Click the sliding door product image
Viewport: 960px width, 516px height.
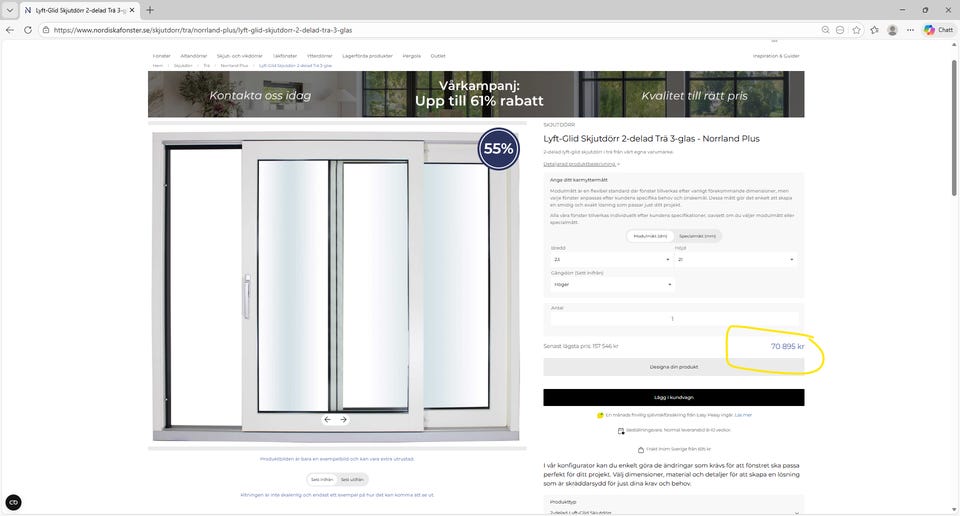[336, 286]
